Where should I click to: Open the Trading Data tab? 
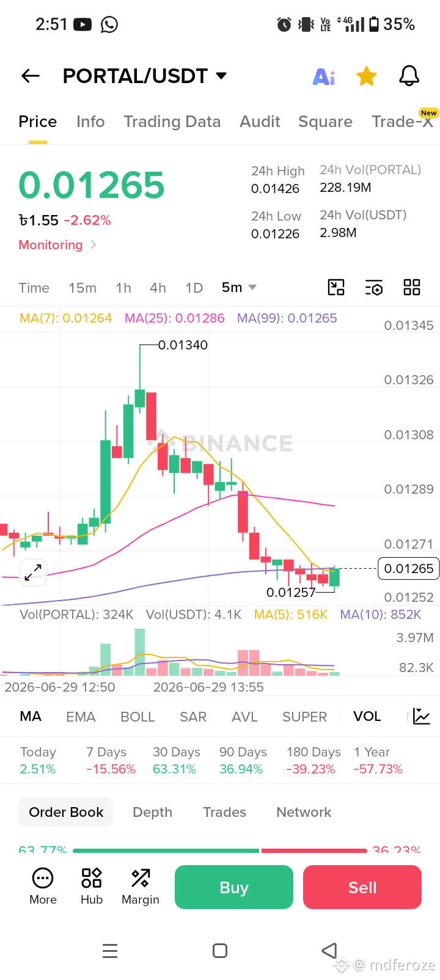[172, 122]
